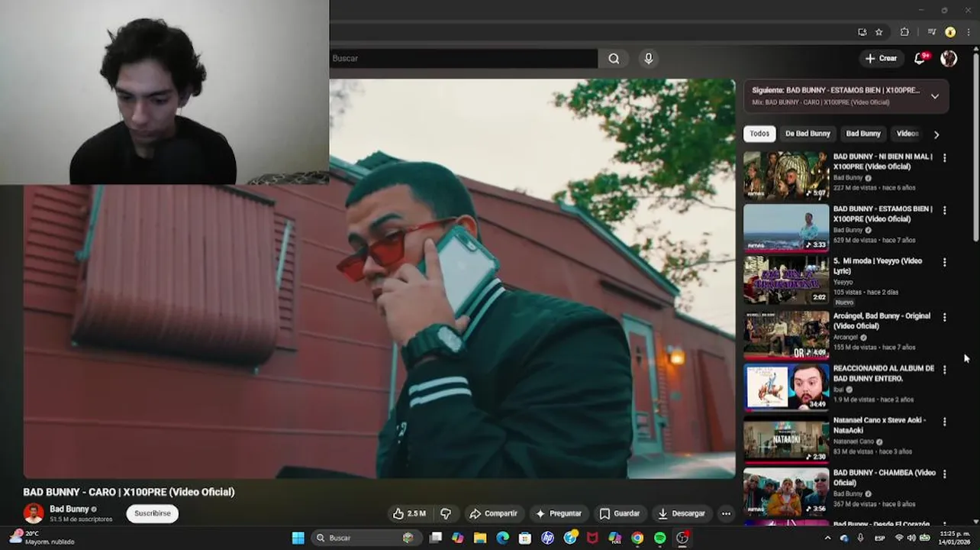980x550 pixels.
Task: Open the YouTube account avatar menu
Action: click(x=949, y=59)
